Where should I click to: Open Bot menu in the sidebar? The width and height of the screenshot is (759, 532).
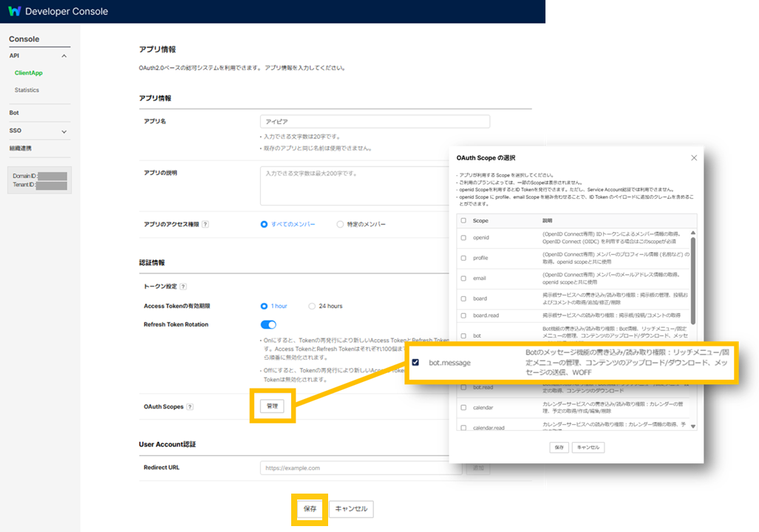tap(14, 113)
